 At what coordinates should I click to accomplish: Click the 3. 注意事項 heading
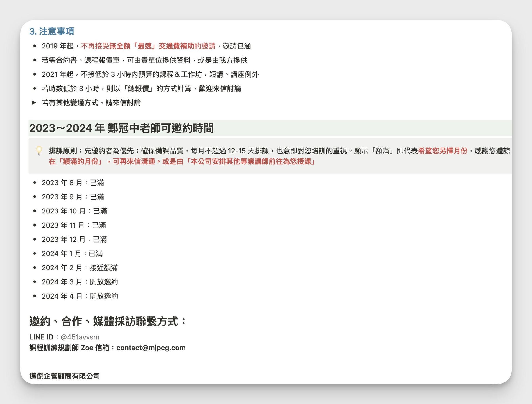(x=52, y=32)
